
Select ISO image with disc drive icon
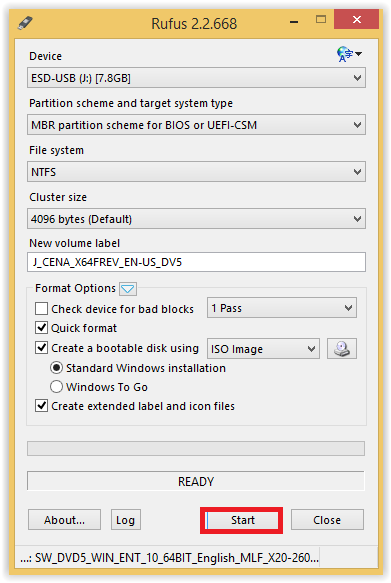342,348
